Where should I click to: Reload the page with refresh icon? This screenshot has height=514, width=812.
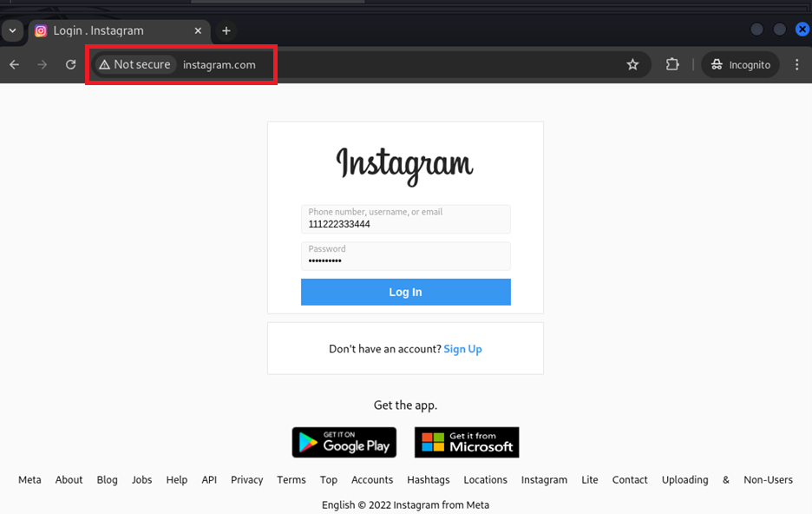(71, 64)
